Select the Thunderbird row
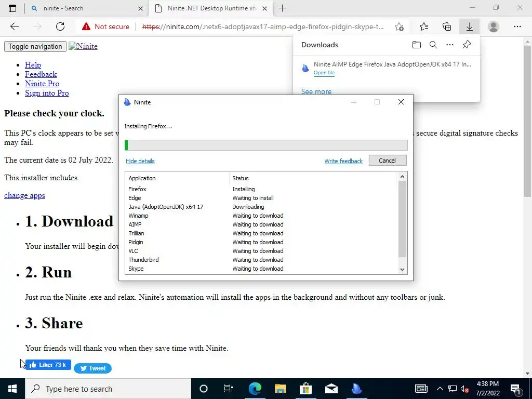532x399 pixels. click(x=261, y=260)
